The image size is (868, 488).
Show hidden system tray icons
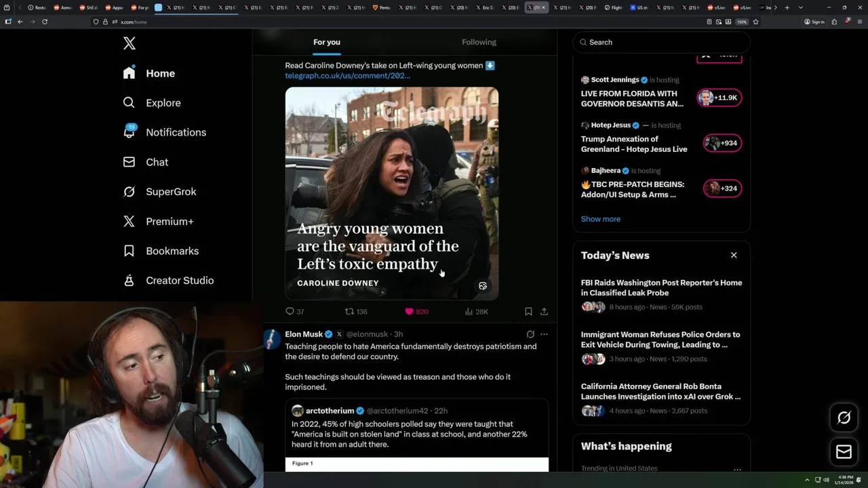807,480
